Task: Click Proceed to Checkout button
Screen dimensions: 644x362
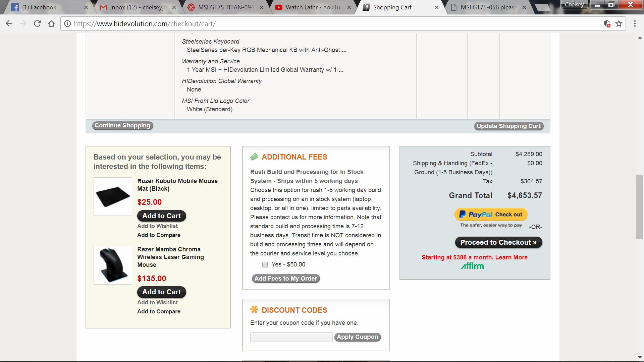Action: [x=498, y=242]
